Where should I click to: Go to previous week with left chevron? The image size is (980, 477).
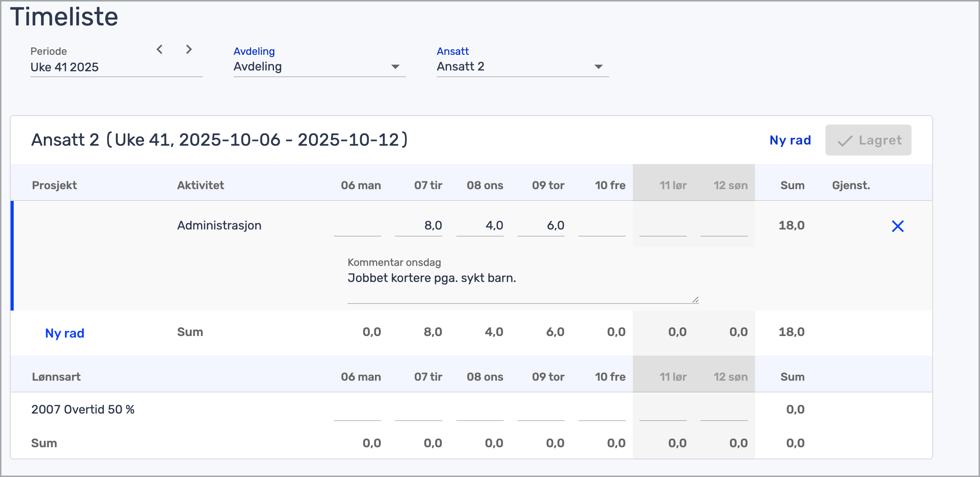[x=160, y=49]
